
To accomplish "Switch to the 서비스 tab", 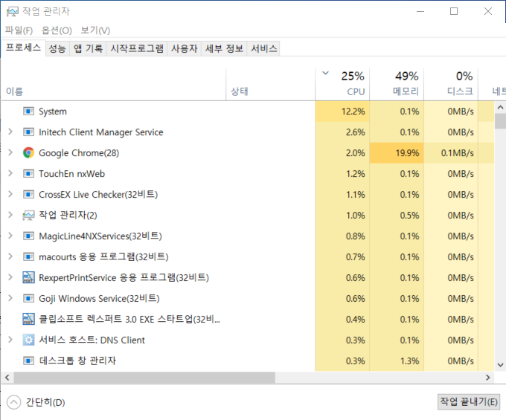I will [x=263, y=48].
